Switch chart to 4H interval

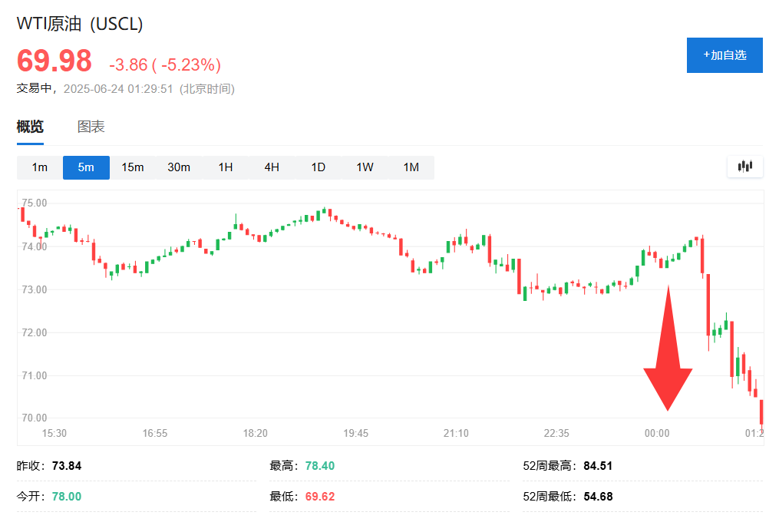(272, 167)
